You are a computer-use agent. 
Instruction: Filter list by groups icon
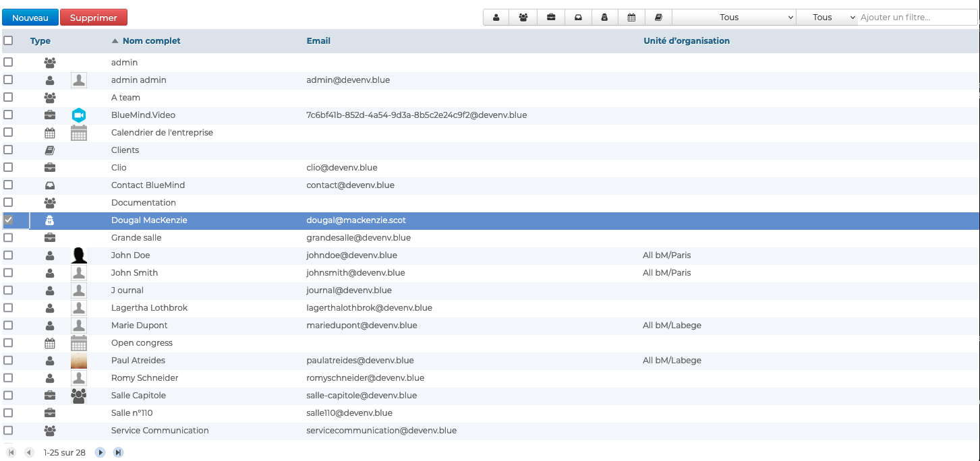[x=523, y=18]
